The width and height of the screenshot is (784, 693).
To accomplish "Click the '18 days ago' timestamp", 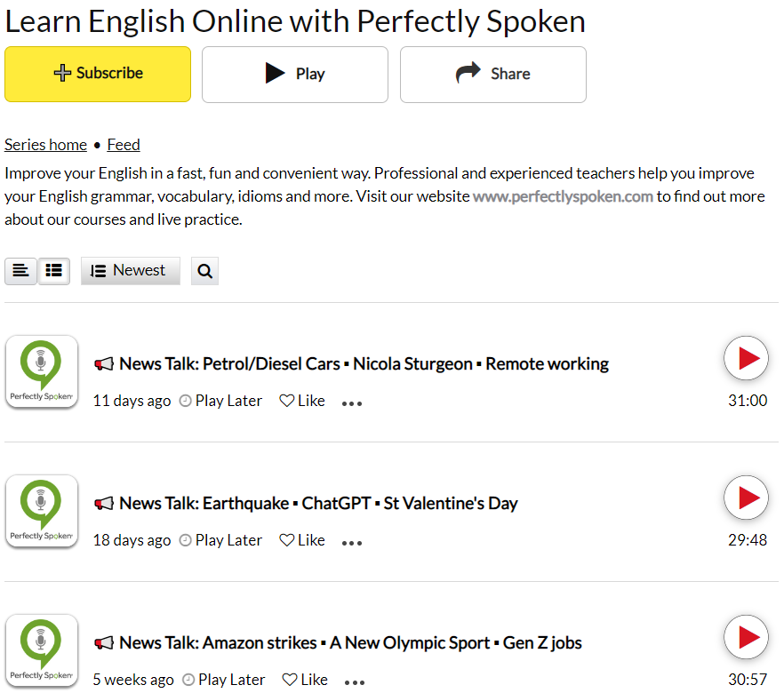I will [132, 540].
